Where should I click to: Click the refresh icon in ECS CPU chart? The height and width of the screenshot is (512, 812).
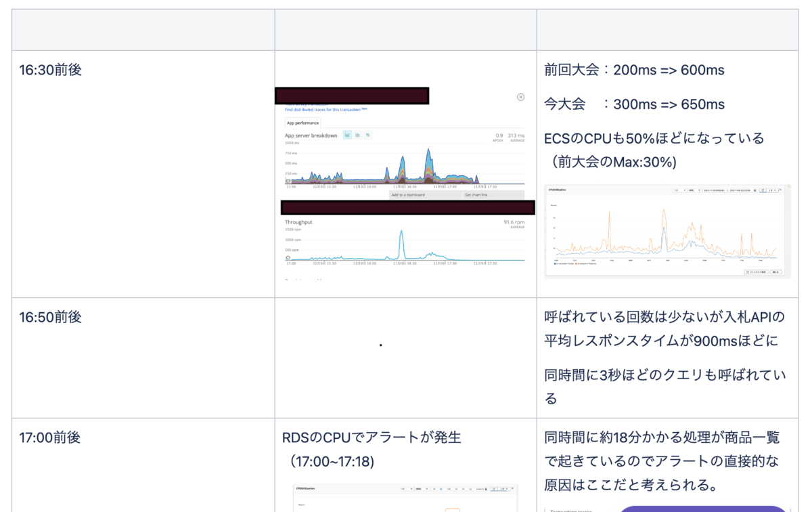[761, 190]
